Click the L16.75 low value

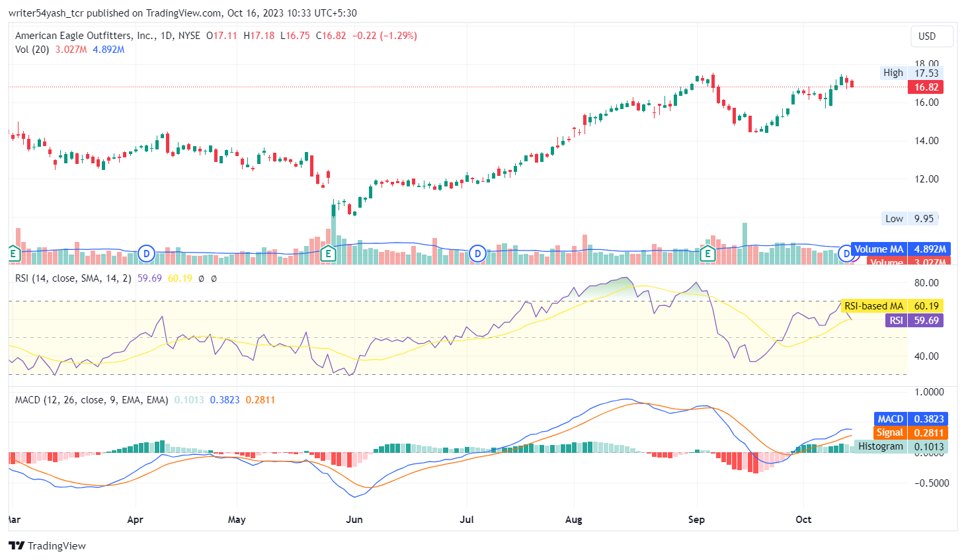(295, 36)
